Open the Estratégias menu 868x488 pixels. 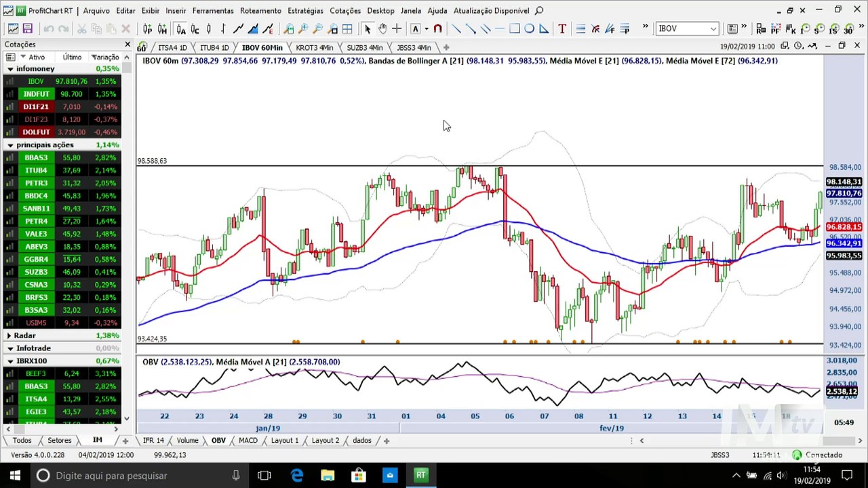[x=305, y=11]
